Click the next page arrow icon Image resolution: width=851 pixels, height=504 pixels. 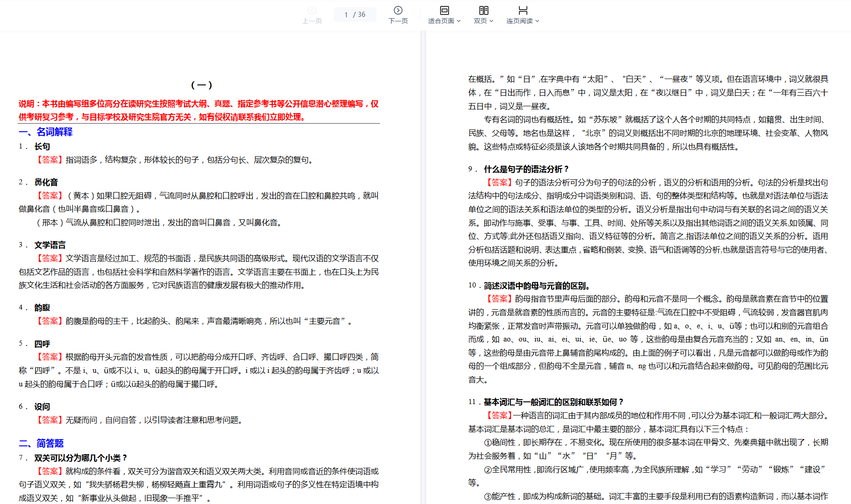398,10
